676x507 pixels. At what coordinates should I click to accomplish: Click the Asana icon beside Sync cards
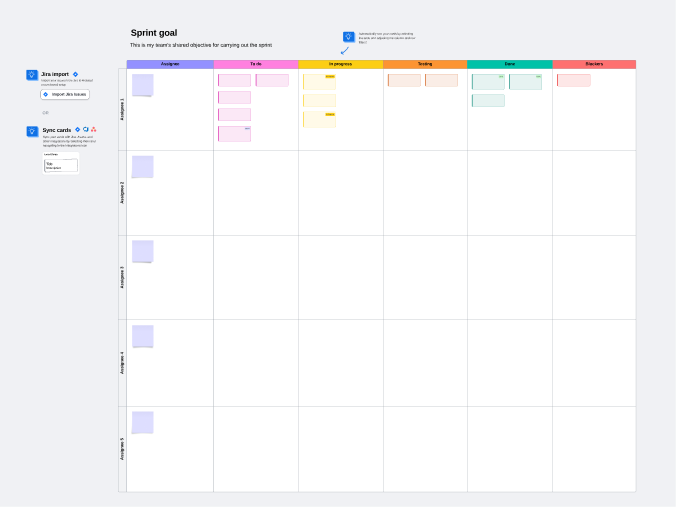click(93, 129)
